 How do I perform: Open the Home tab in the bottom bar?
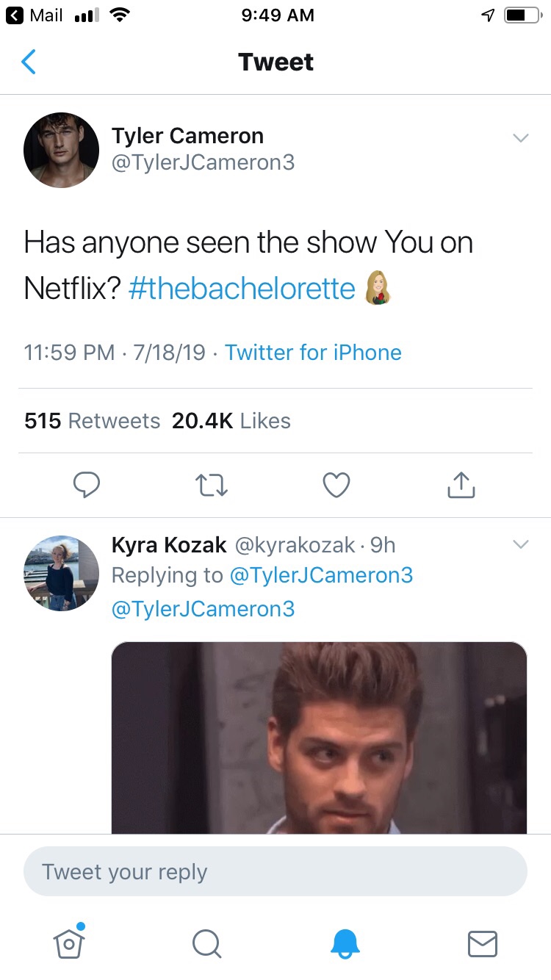click(69, 943)
